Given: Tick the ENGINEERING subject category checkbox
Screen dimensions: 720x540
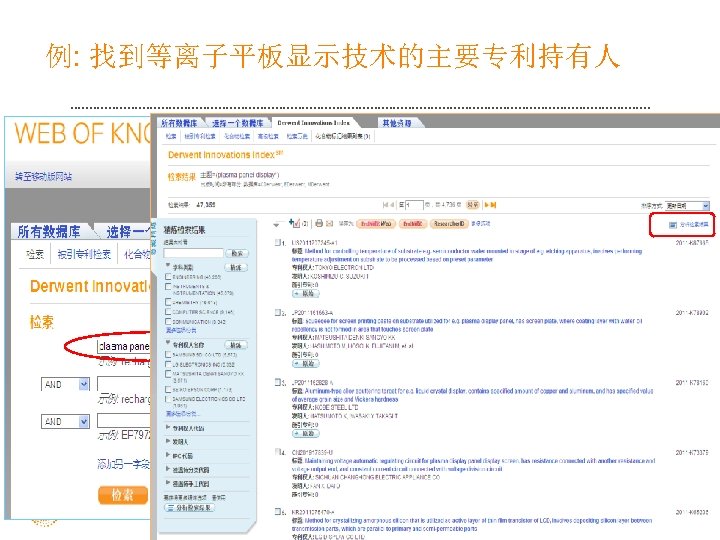Looking at the screenshot, I should coord(168,276).
